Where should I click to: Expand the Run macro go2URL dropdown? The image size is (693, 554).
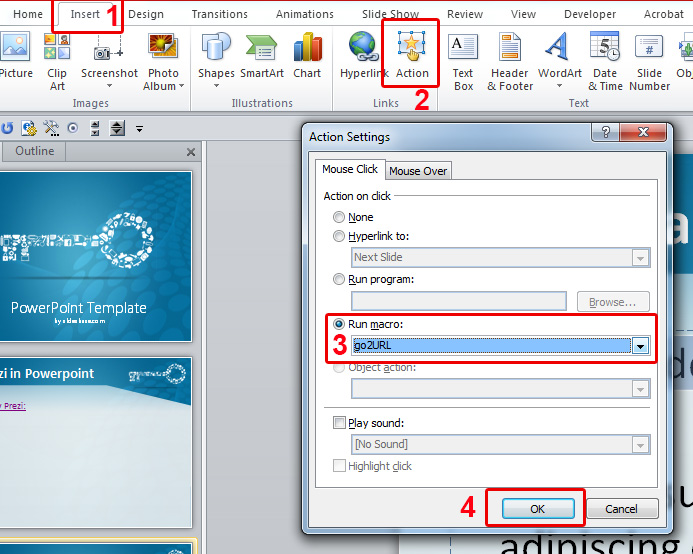pos(640,346)
